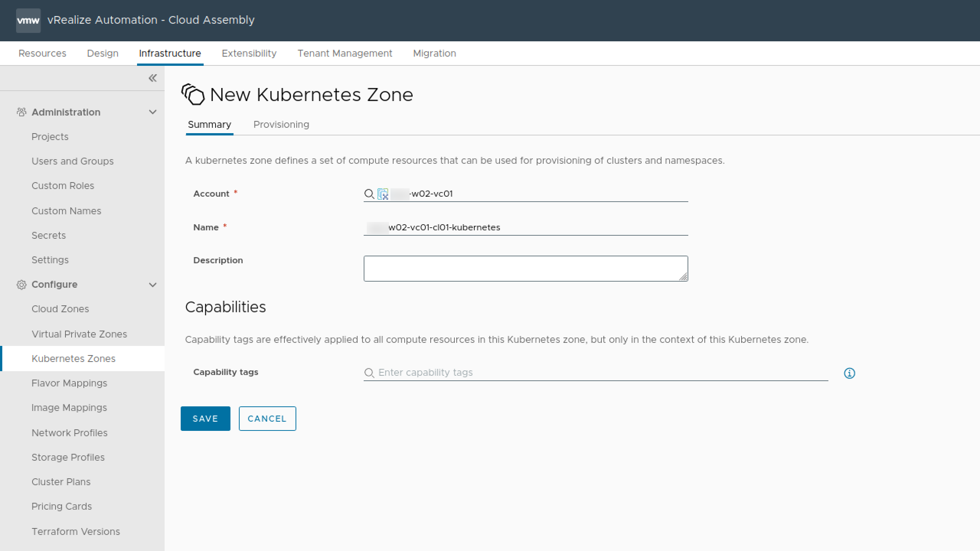This screenshot has width=980, height=551.
Task: Click the VMware logo icon
Action: (x=28, y=20)
